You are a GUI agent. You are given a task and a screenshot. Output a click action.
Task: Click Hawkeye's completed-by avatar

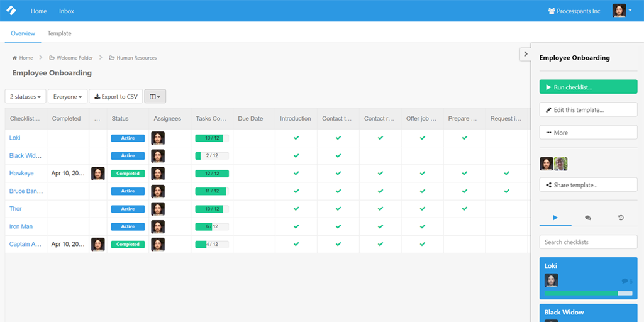[97, 174]
